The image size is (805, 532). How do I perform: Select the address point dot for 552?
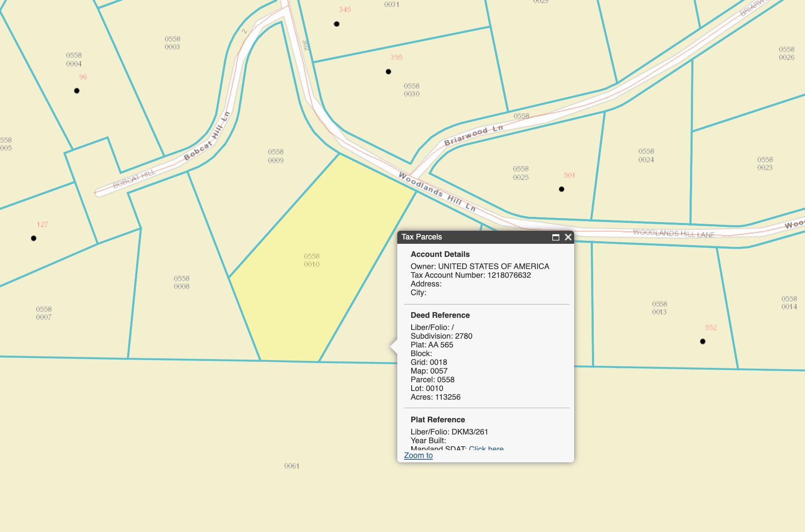click(703, 342)
